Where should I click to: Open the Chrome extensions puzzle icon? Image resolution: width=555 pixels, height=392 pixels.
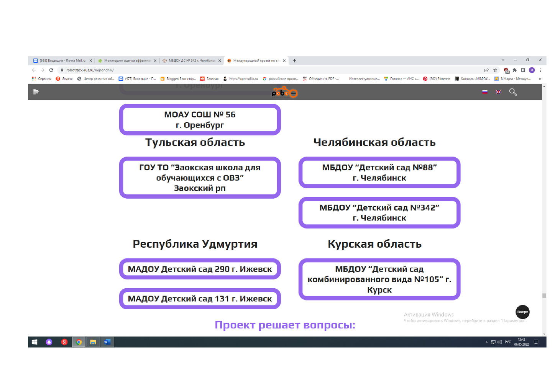[514, 70]
